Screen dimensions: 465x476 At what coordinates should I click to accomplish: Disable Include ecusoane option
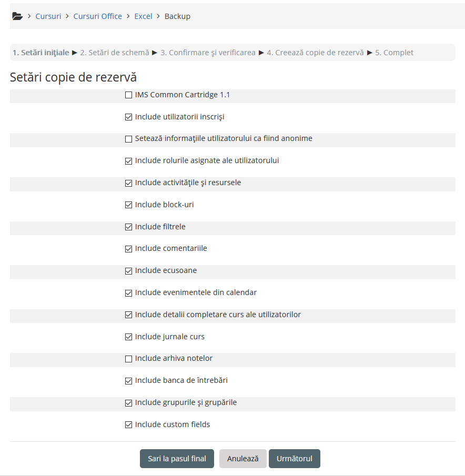pyautogui.click(x=128, y=271)
